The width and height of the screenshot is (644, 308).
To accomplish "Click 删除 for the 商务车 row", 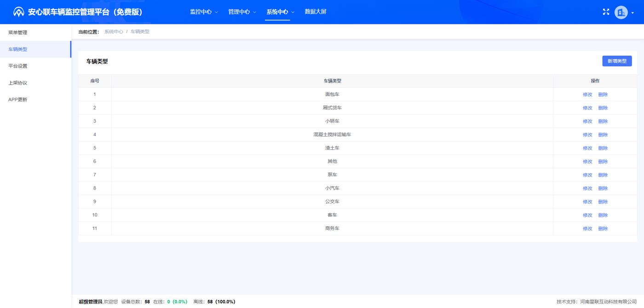I will (603, 228).
